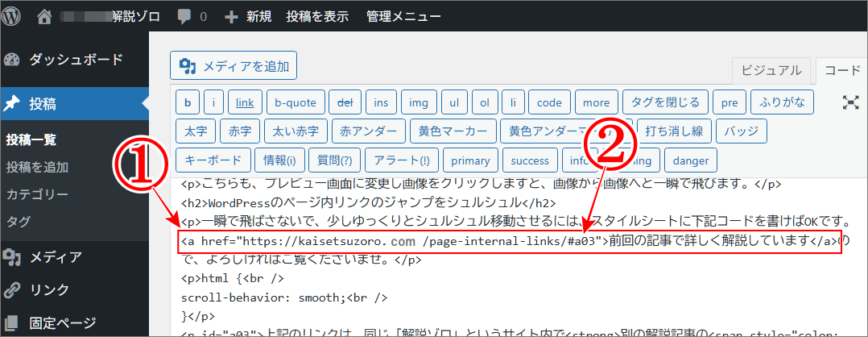Insert キーボード tag button
Image resolution: width=868 pixels, height=337 pixels.
213,160
